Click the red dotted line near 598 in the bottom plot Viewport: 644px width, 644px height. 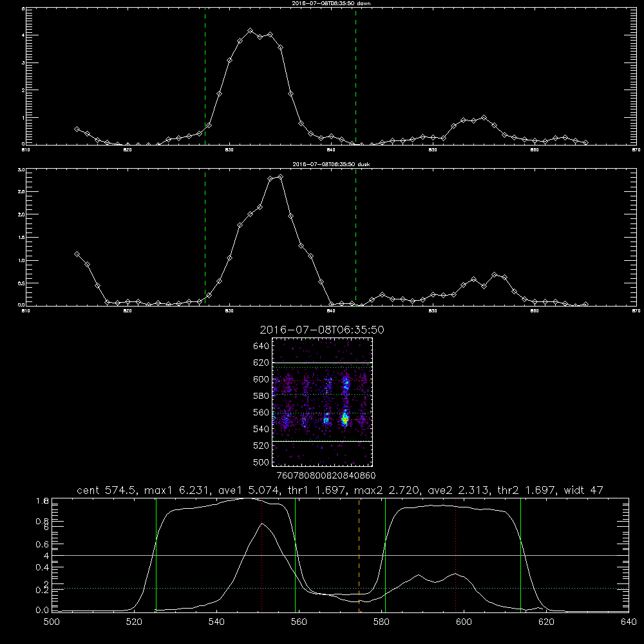(455, 555)
